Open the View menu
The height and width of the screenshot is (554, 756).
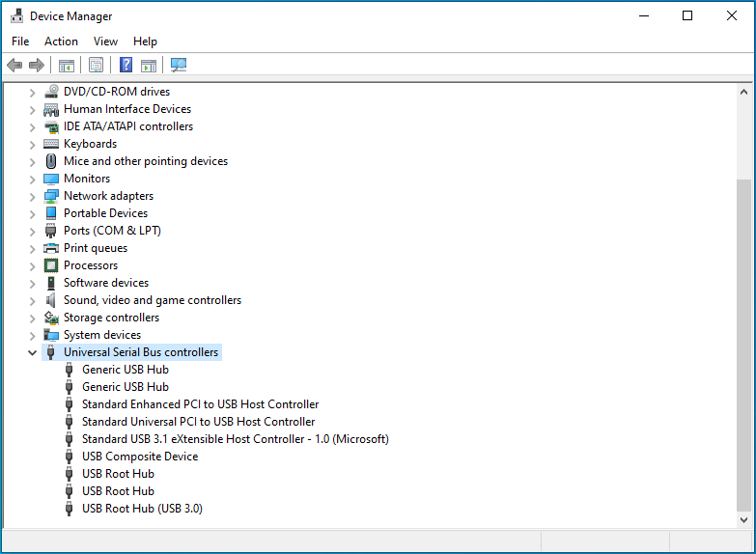[x=105, y=42]
